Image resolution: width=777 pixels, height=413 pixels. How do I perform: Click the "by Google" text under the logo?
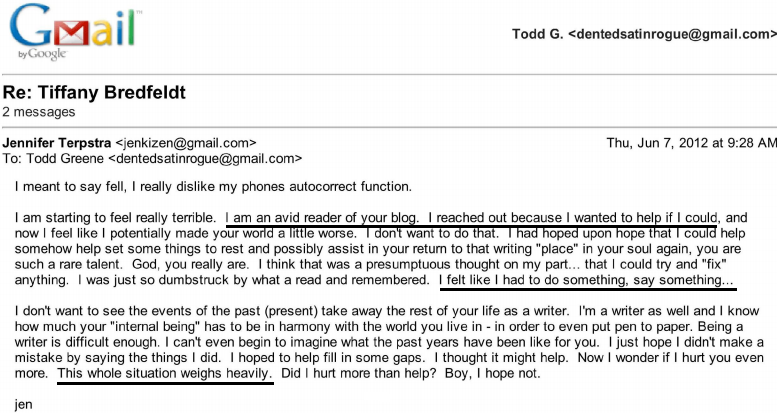[x=38, y=53]
